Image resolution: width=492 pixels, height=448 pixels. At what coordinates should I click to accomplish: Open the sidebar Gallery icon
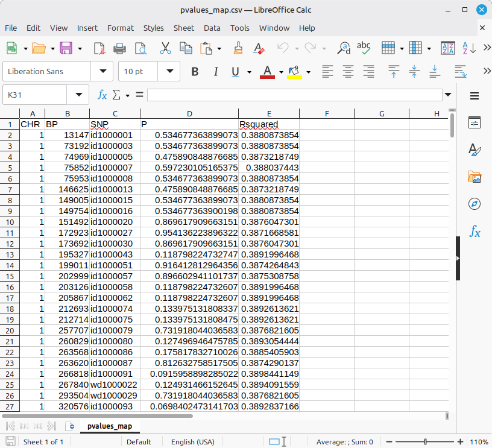475,177
